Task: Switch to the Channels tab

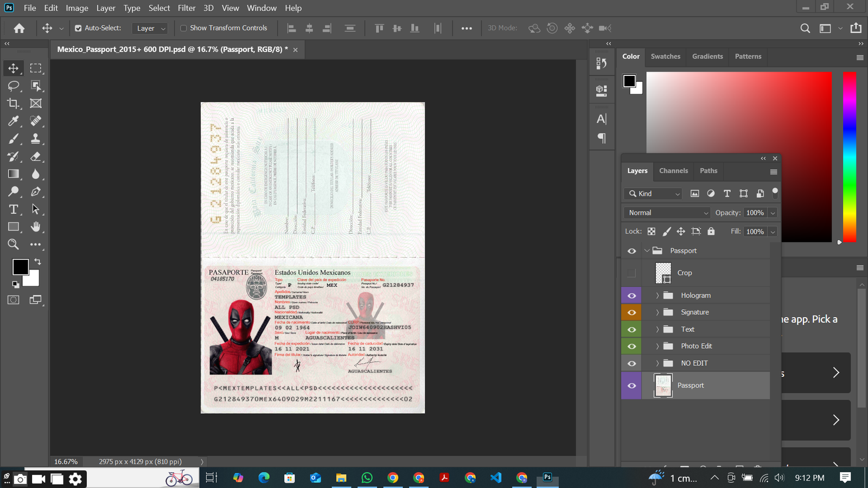Action: (673, 171)
